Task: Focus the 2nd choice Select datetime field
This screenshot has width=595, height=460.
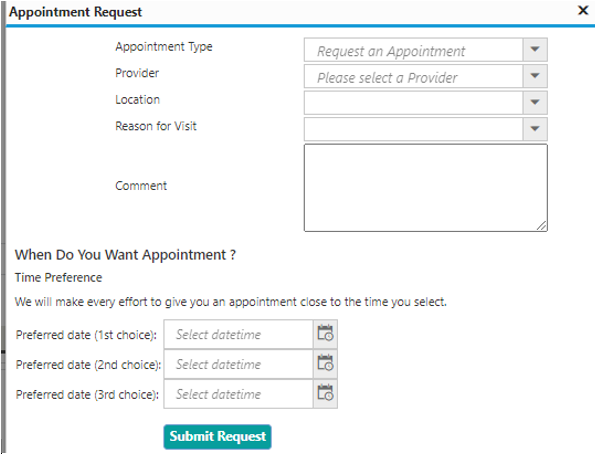Action: coord(238,364)
